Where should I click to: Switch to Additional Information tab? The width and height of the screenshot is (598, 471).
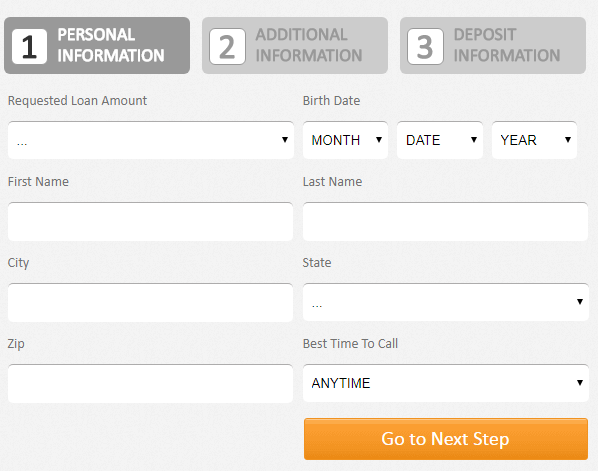(295, 45)
